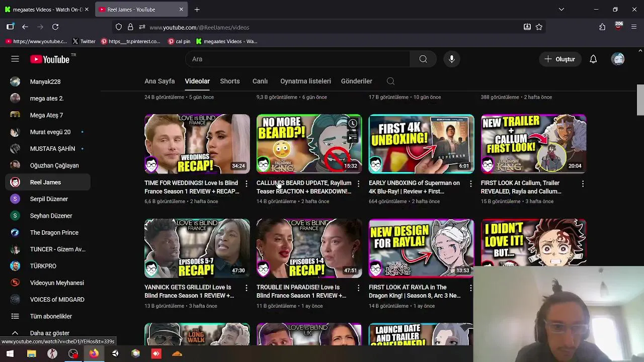Close the Reel James YouTube tab
Viewport: 644px width, 362px height.
(x=181, y=9)
